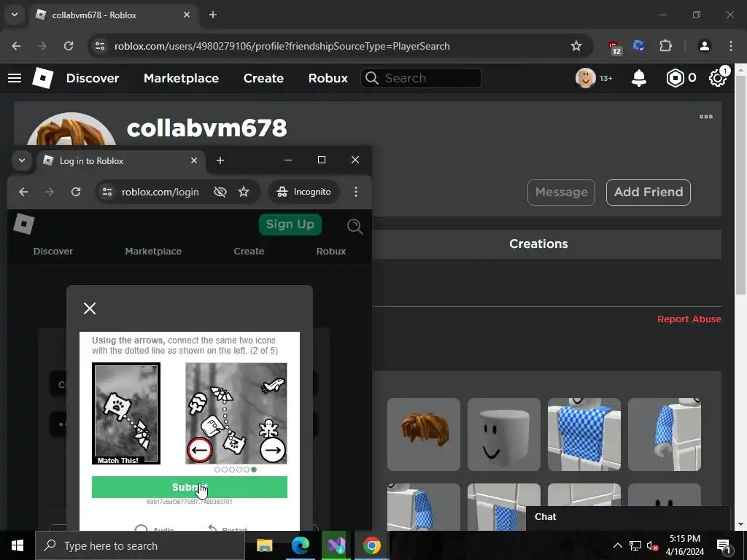
Task: Open File Explorer from the taskbar
Action: (264, 545)
